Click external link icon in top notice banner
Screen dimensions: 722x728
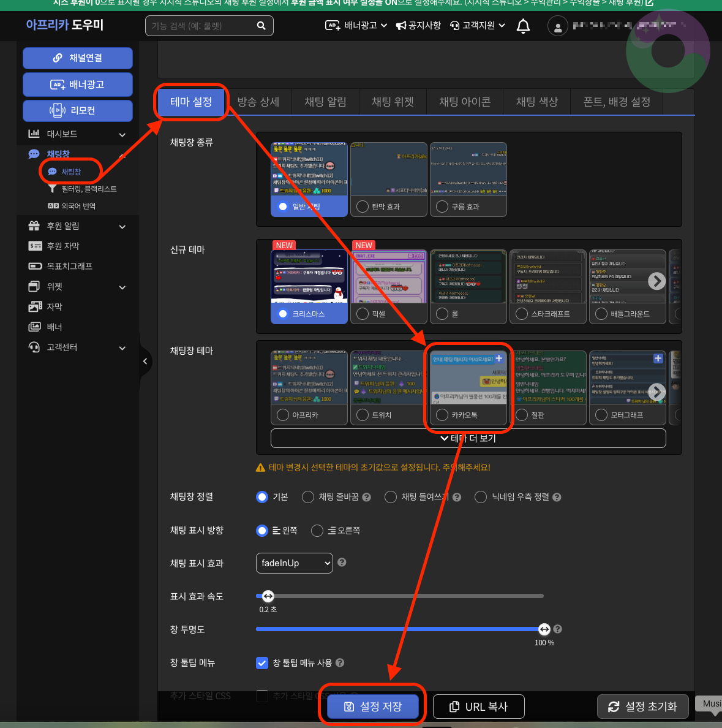(x=650, y=3)
